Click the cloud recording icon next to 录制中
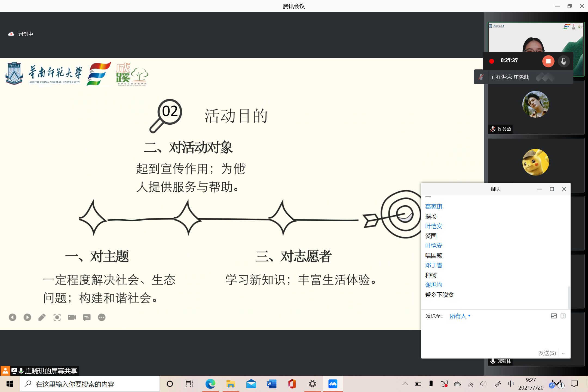Viewport: 588px width, 392px height. point(11,34)
